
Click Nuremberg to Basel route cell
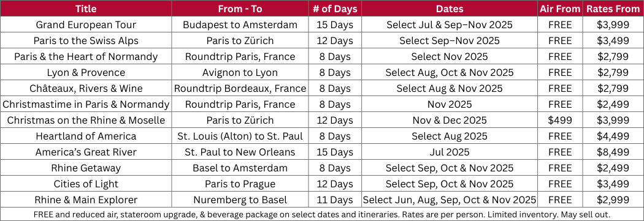point(240,200)
